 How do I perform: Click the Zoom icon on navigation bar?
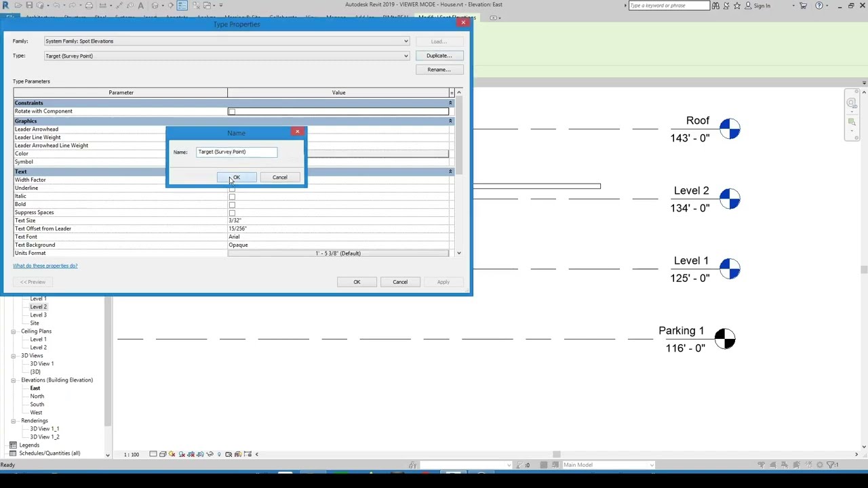[851, 121]
